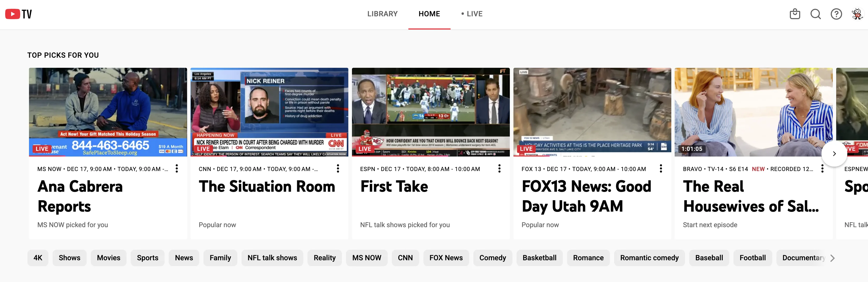This screenshot has width=868, height=282.
Task: Switch to the LIVE tab
Action: [474, 14]
